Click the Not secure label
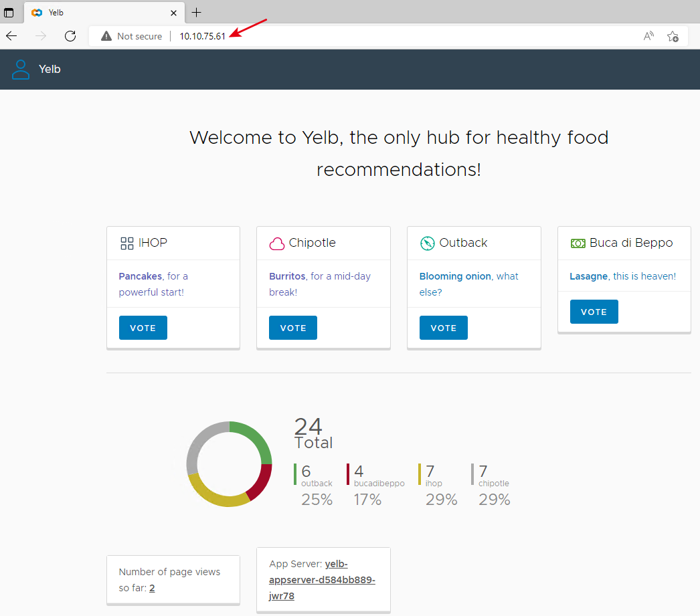This screenshot has height=616, width=700. tap(139, 36)
